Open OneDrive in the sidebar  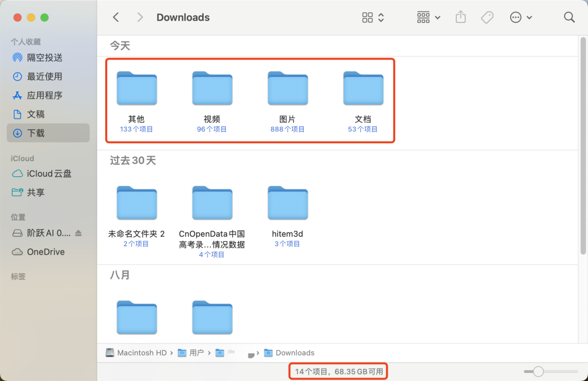[48, 252]
